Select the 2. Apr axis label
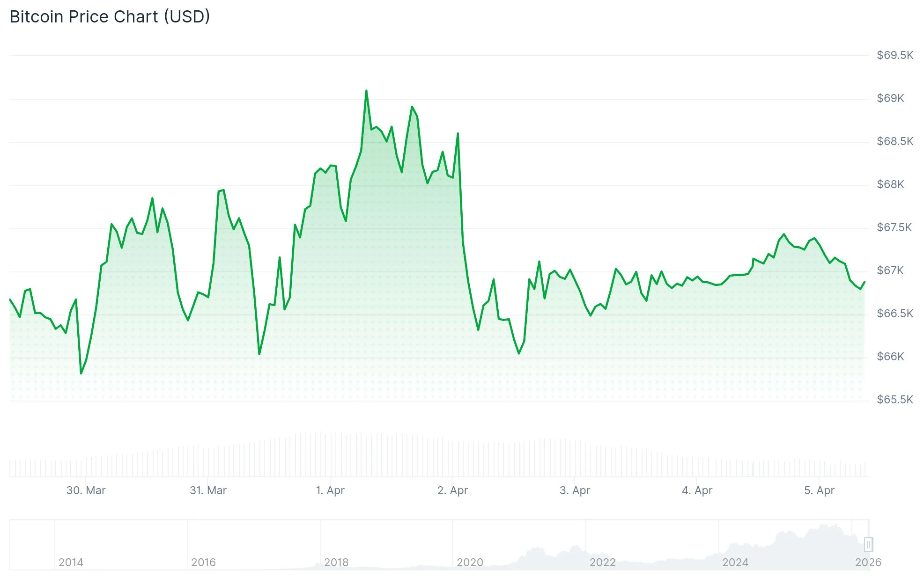The image size is (924, 584). 452,490
